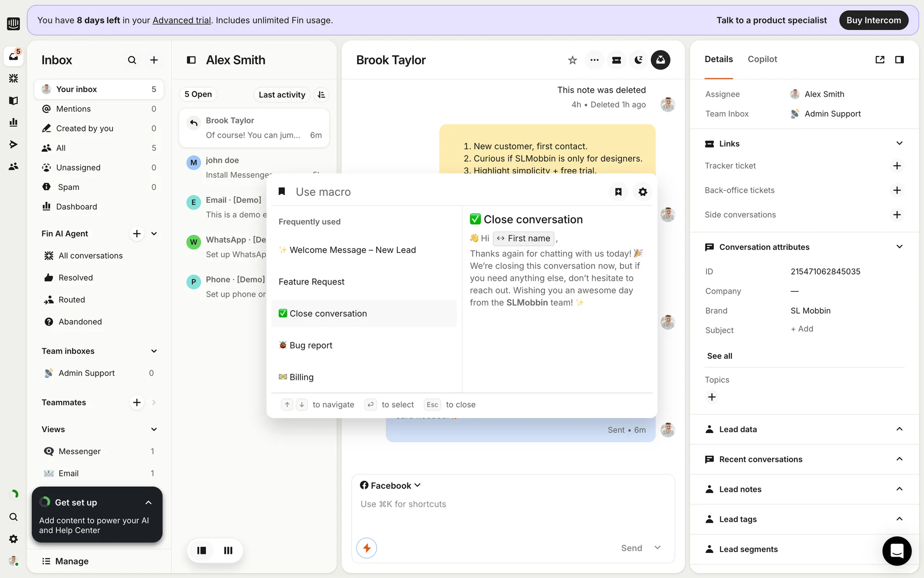Open Intercom messenger chat bubble

point(897,551)
